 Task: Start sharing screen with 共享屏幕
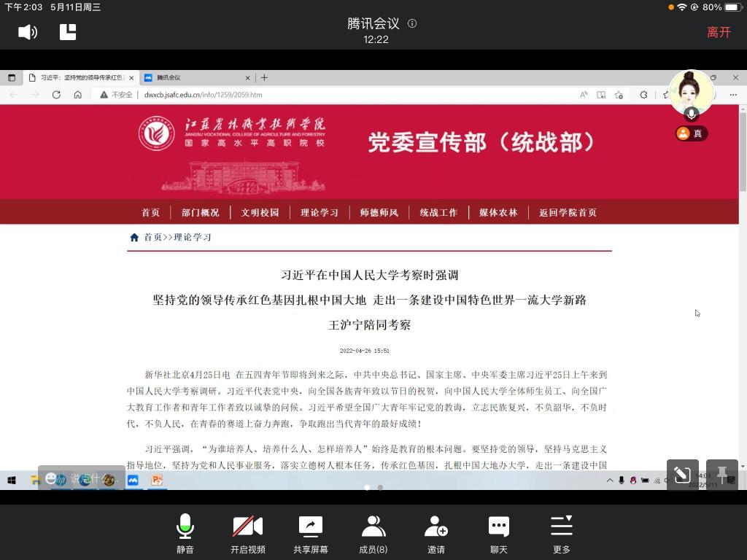coord(311,534)
